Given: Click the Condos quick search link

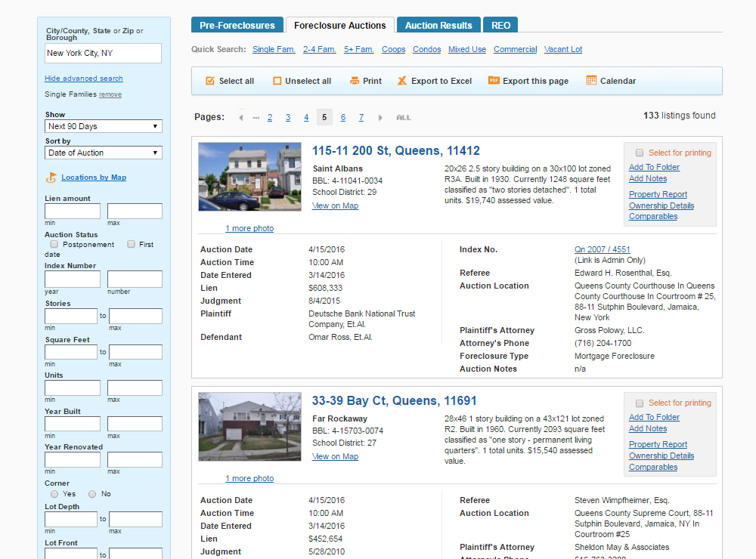Looking at the screenshot, I should click(426, 49).
